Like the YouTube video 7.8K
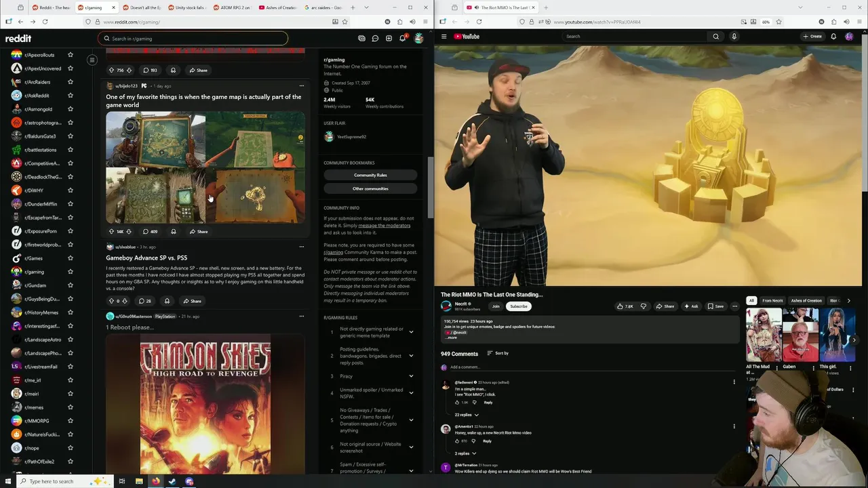 (625, 306)
